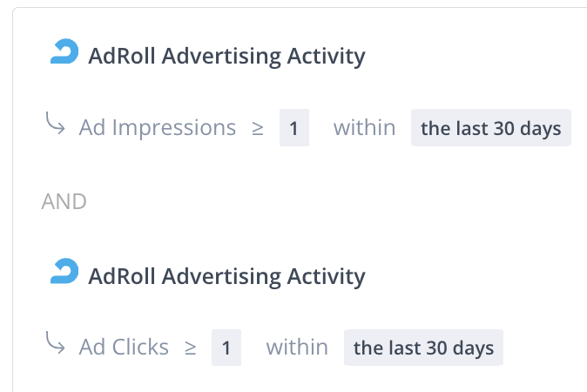Click 'within' in the Ad Impressions condition
This screenshot has width=587, height=392.
[x=364, y=128]
